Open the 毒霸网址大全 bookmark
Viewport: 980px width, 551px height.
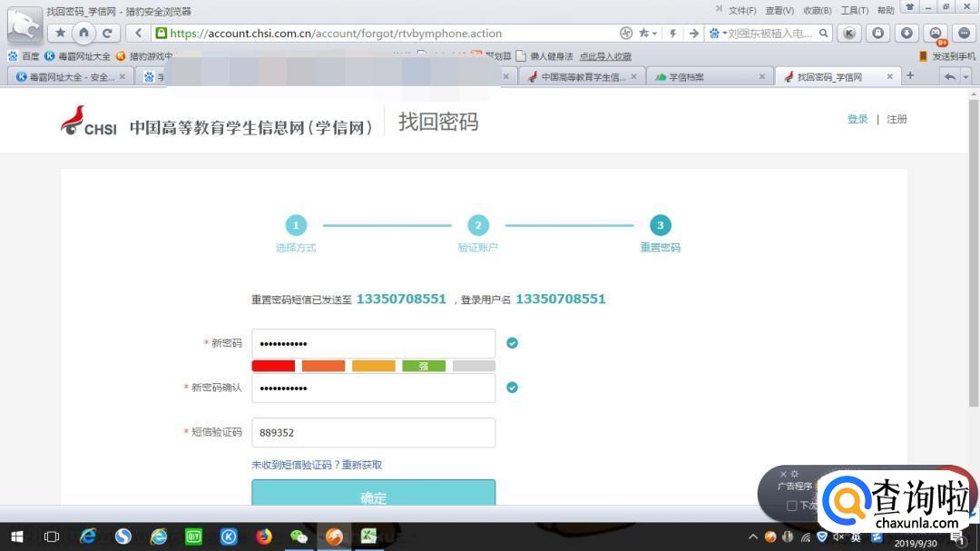point(77,56)
